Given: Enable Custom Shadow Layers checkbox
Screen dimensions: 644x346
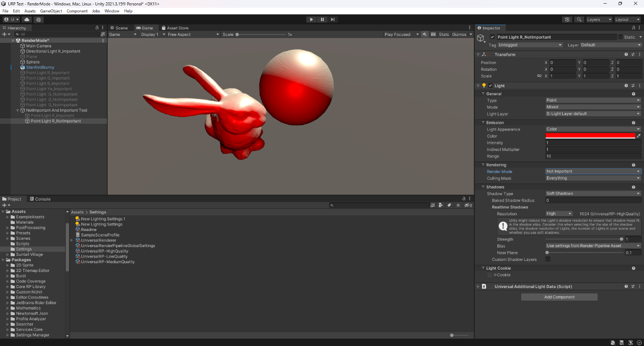Looking at the screenshot, I should pos(548,259).
